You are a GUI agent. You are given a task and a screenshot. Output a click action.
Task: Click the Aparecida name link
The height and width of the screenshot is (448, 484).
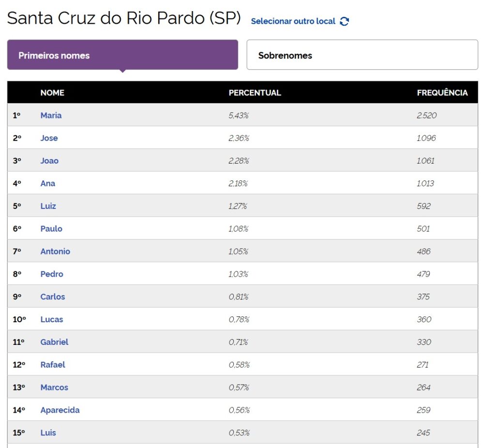click(60, 410)
